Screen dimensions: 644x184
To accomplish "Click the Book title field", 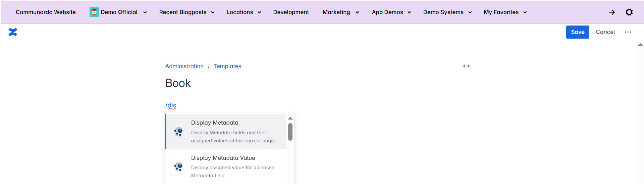I will coord(178,83).
